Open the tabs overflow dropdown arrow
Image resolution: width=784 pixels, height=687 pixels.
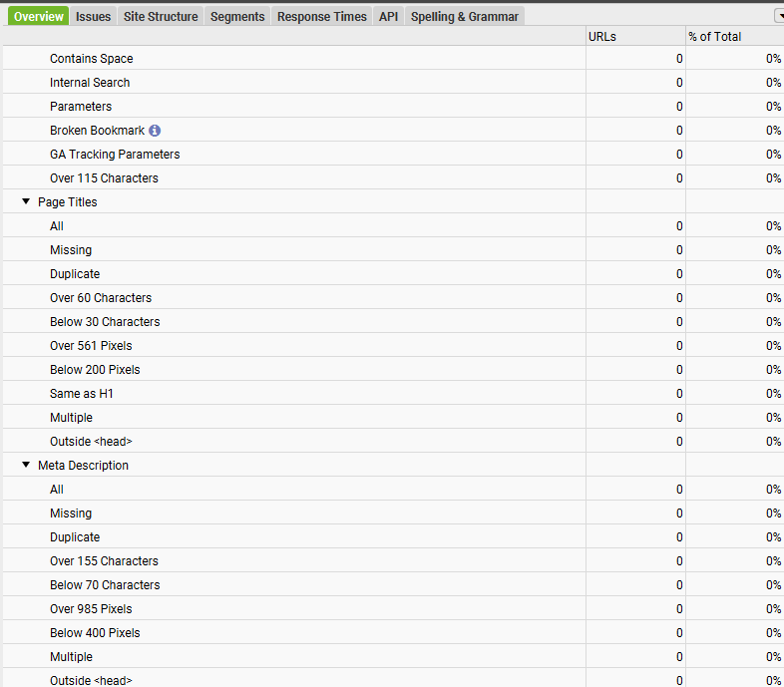tap(780, 16)
